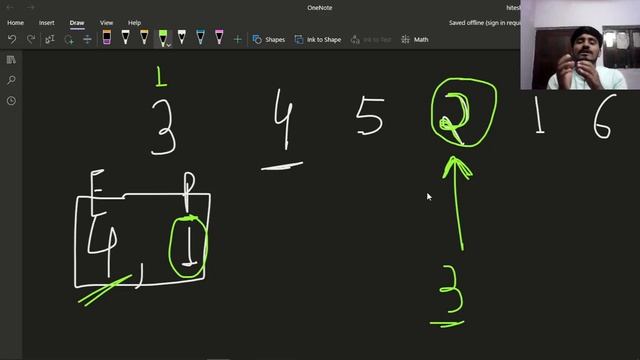Select the white pen right of the green pen
The width and height of the screenshot is (640, 360).
point(182,37)
